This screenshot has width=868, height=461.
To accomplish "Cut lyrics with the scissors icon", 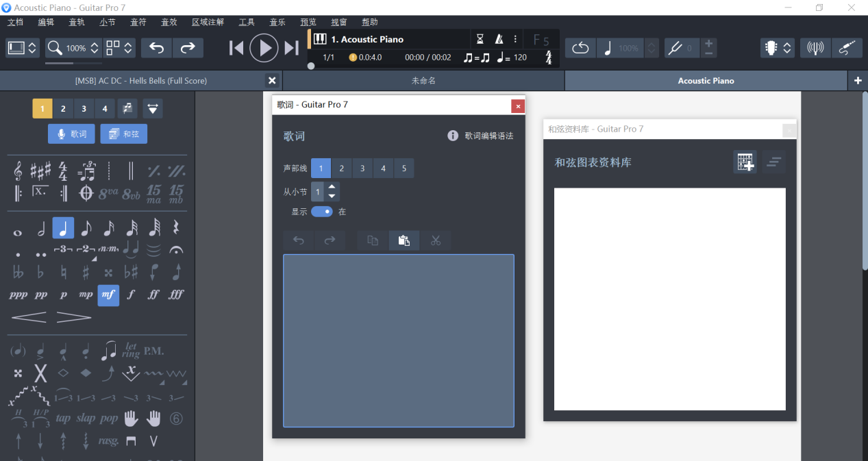I will coord(435,240).
